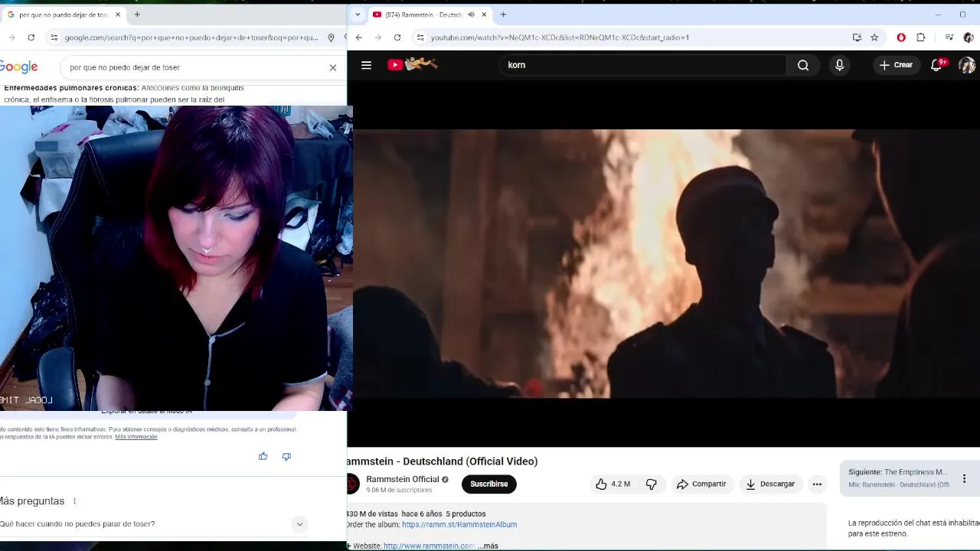Mute the Rammstein tab via speaker icon

coord(471,15)
